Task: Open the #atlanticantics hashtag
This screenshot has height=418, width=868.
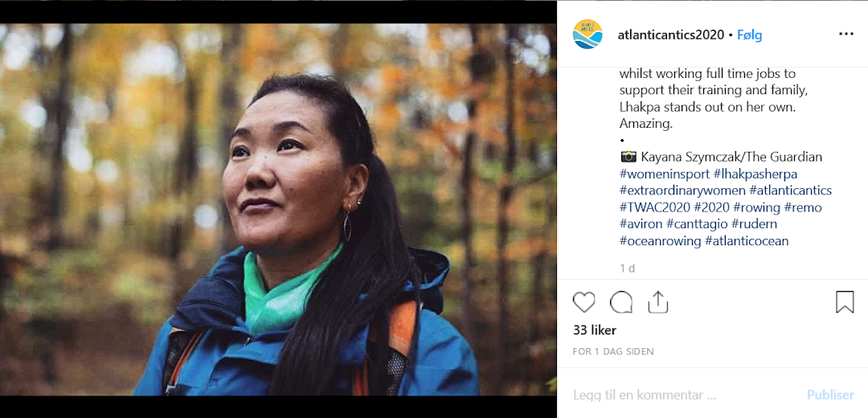Action: pyautogui.click(x=790, y=191)
